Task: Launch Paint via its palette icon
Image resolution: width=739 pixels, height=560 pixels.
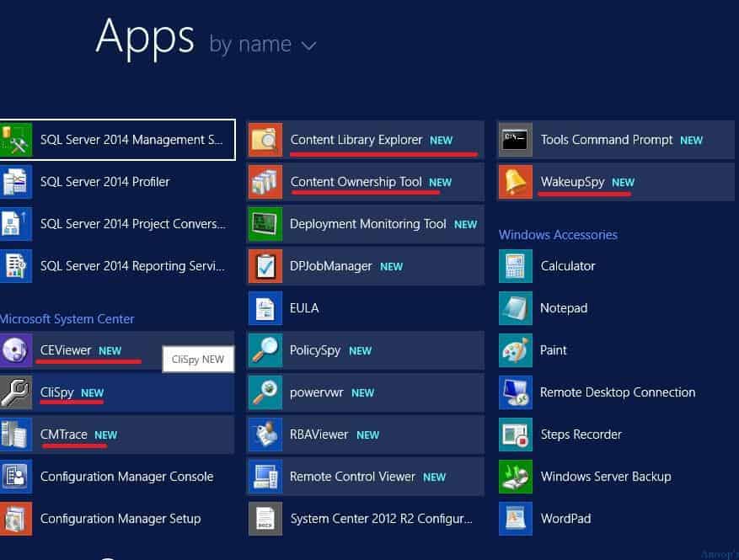Action: pyautogui.click(x=516, y=350)
